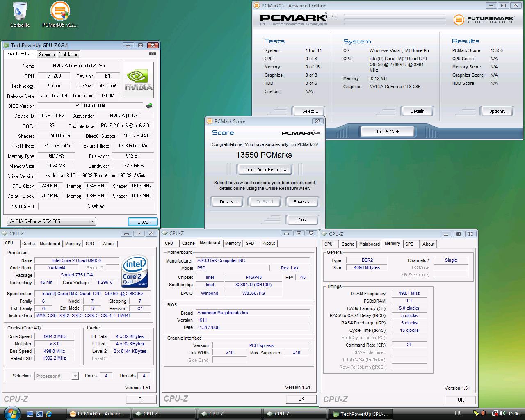Click the FR language indicator in taskbar
The width and height of the screenshot is (525, 420).
(458, 413)
